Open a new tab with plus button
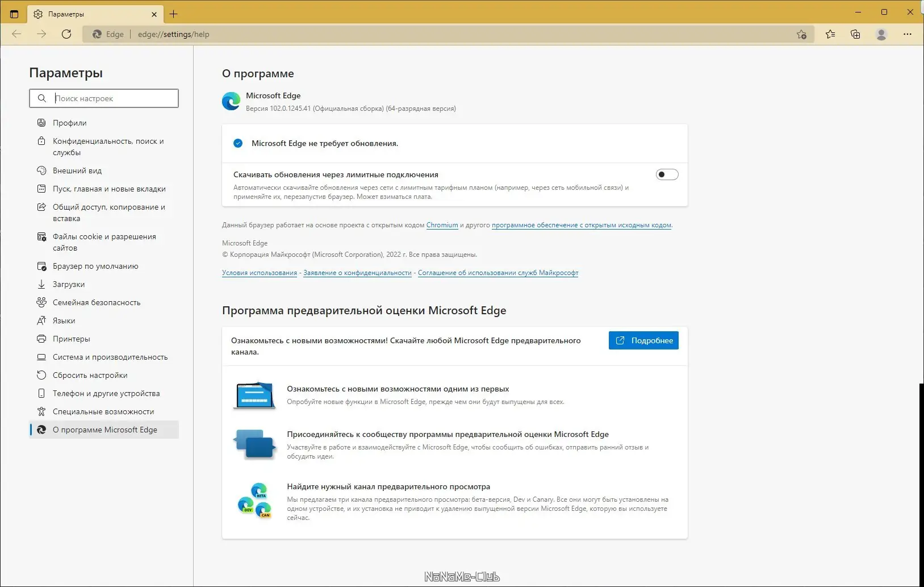This screenshot has height=587, width=924. (174, 14)
